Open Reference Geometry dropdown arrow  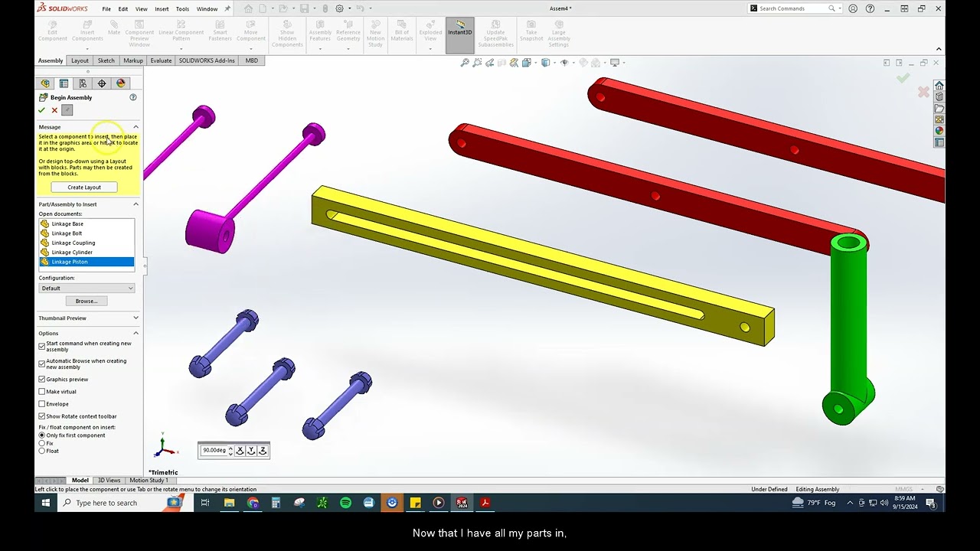click(x=348, y=49)
